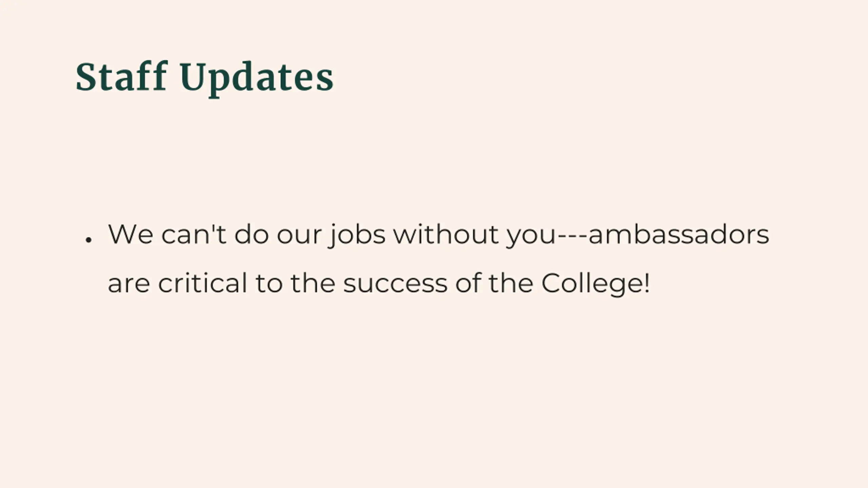
Task: Click the word "We" starting the bullet
Action: point(131,234)
